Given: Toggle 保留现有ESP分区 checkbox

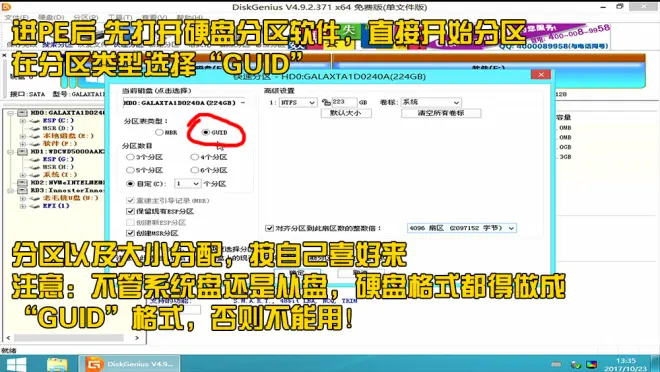Looking at the screenshot, I should (x=130, y=211).
